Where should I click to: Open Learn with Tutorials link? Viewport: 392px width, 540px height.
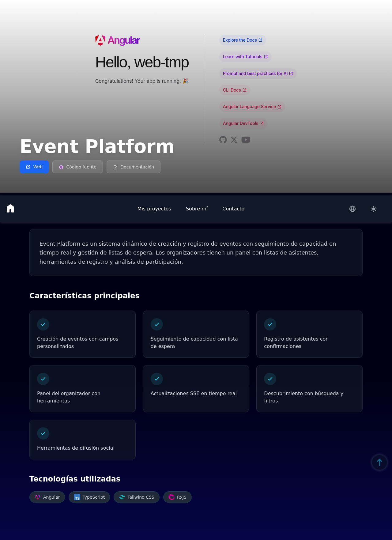click(x=245, y=57)
